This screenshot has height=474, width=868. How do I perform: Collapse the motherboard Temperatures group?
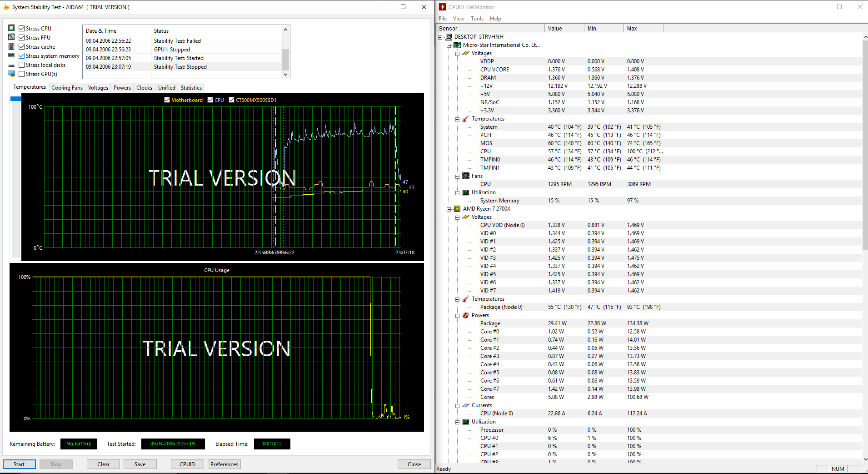(457, 119)
